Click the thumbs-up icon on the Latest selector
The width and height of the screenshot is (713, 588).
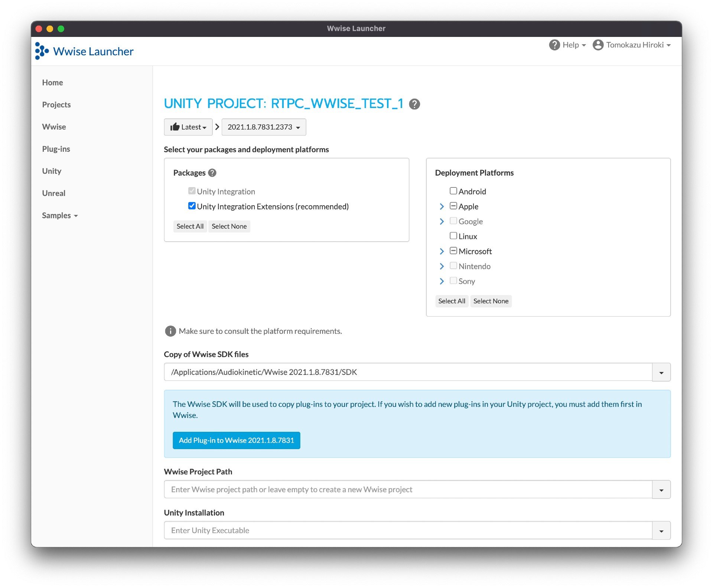tap(175, 127)
